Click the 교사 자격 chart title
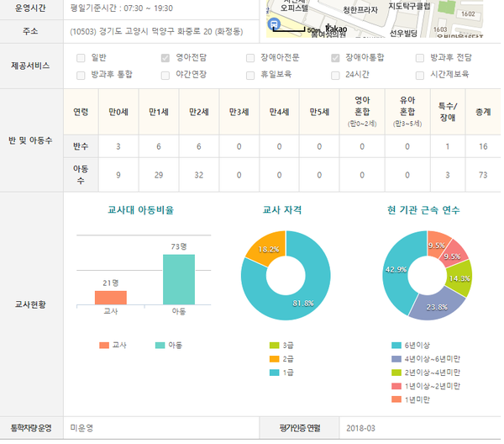 282,210
